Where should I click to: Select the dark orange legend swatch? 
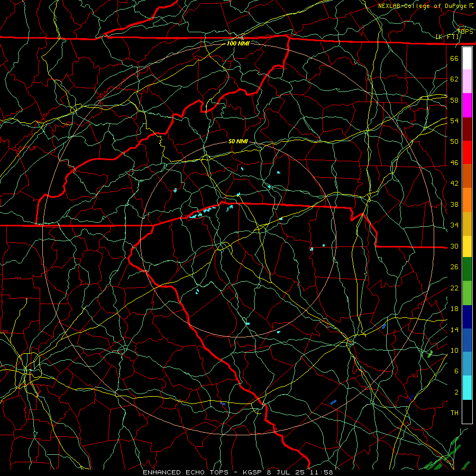pyautogui.click(x=467, y=176)
